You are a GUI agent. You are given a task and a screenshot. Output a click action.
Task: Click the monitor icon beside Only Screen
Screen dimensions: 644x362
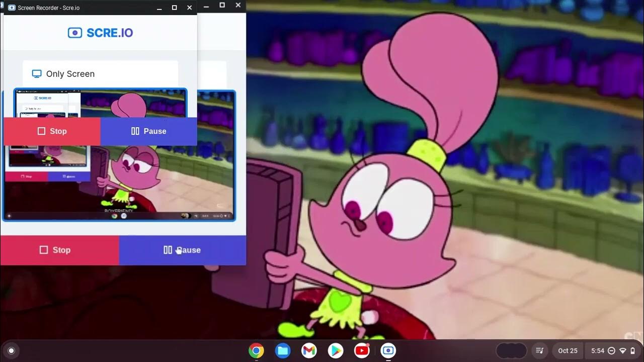tap(37, 74)
